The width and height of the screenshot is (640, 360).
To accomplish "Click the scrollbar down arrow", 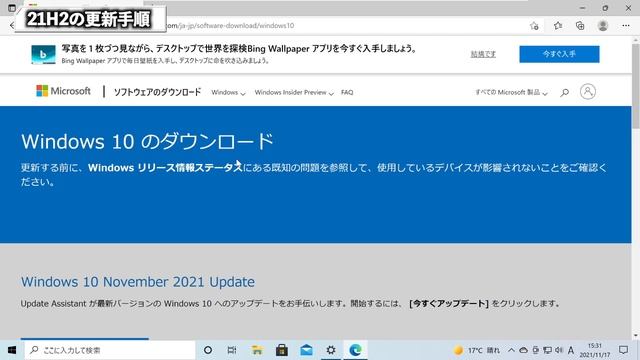I will (x=636, y=336).
